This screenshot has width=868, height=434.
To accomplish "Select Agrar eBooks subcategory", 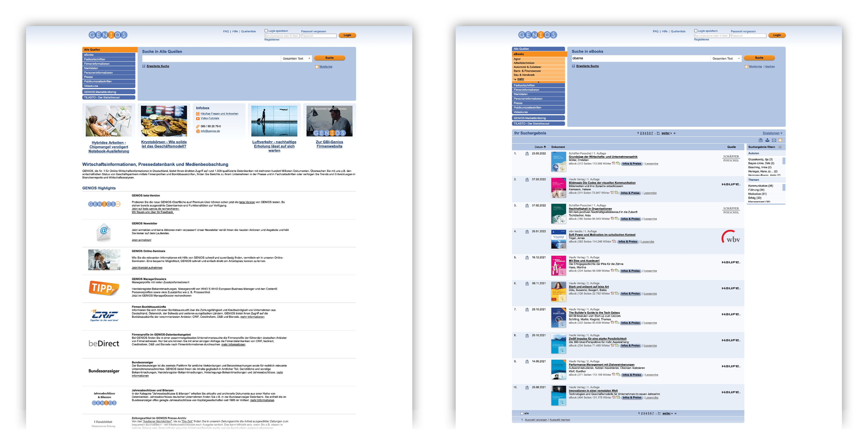I will point(538,59).
